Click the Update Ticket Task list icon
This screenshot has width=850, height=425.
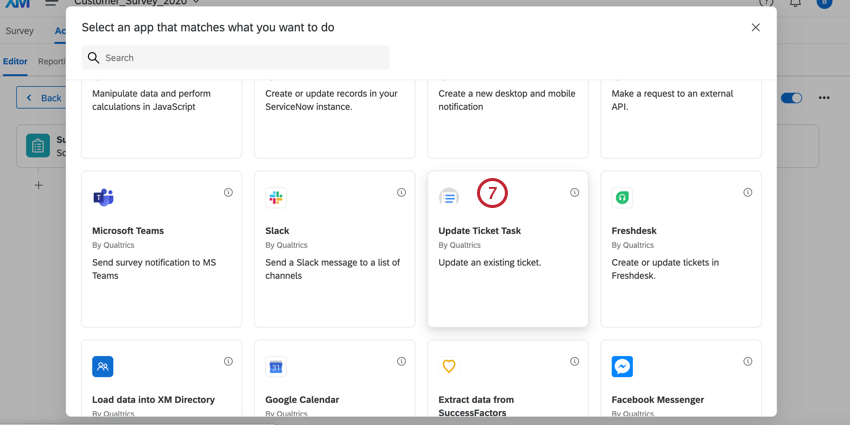coord(449,198)
